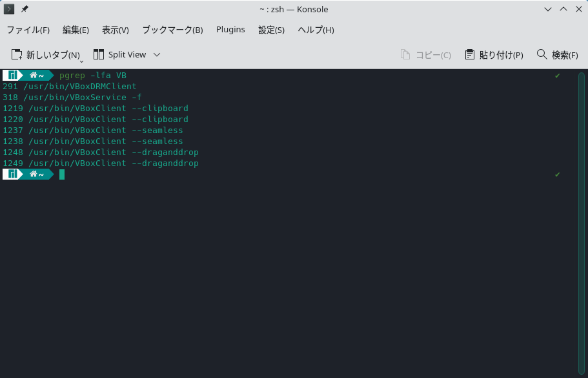Click the home icon in first prompt
The image size is (588, 378).
coord(34,75)
